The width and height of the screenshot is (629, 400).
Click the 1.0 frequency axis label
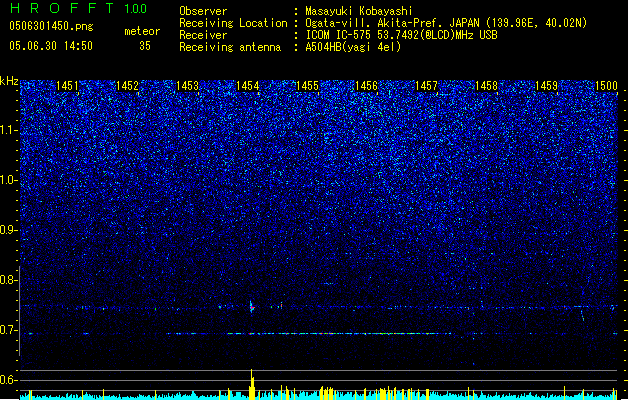pos(9,180)
